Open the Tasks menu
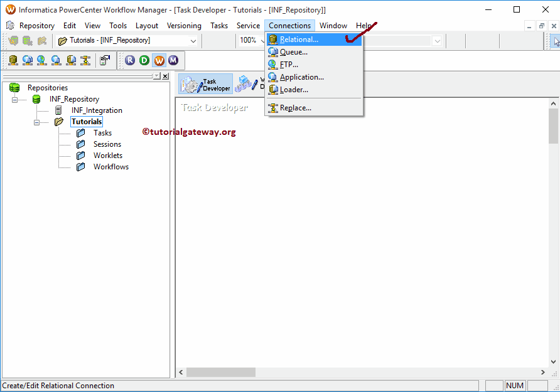The height and width of the screenshot is (392, 560). tap(219, 26)
